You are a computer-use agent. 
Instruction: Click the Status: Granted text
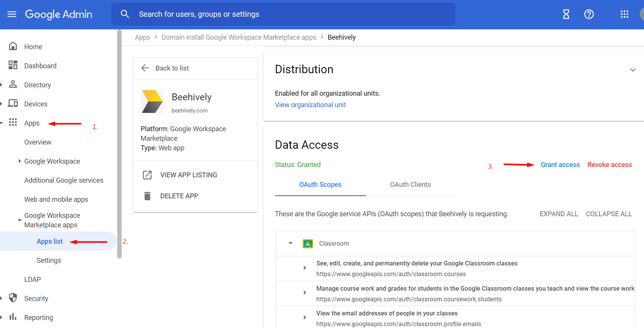tap(298, 165)
